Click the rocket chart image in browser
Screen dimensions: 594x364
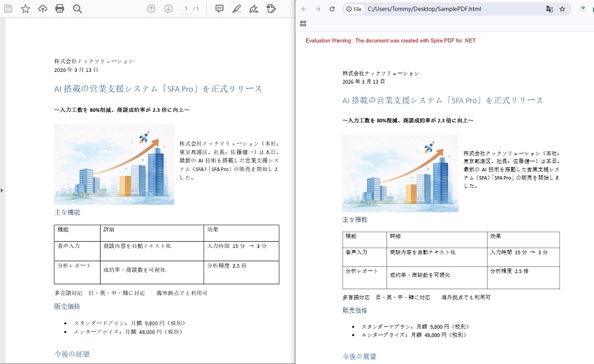[400, 173]
